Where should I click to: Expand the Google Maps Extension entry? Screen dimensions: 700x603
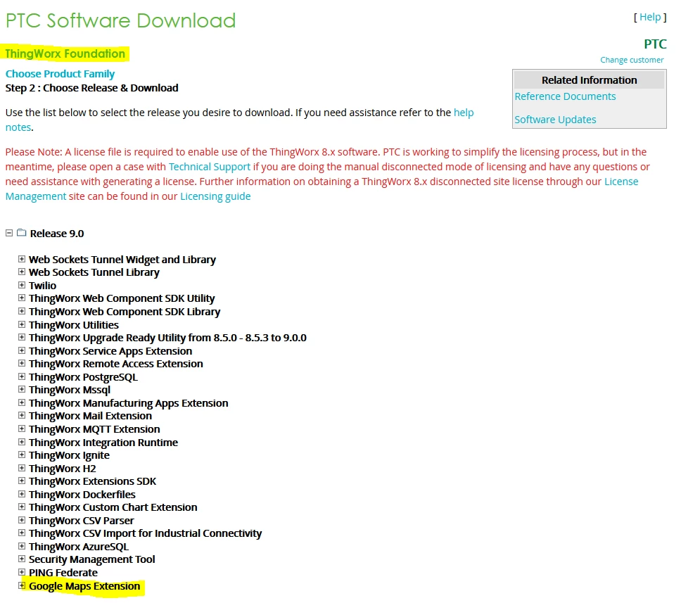(21, 585)
